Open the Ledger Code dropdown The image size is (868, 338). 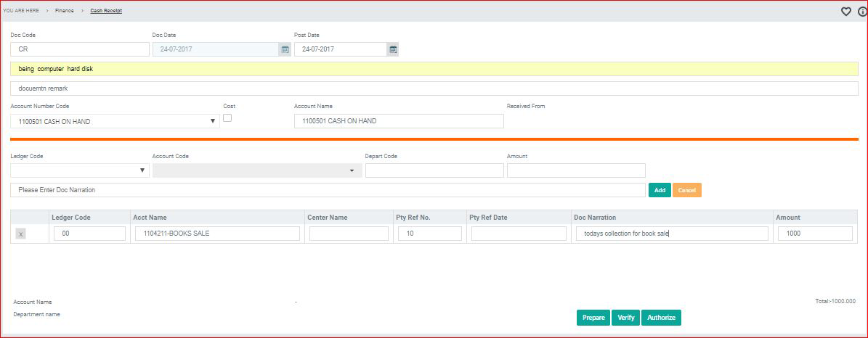[x=142, y=170]
